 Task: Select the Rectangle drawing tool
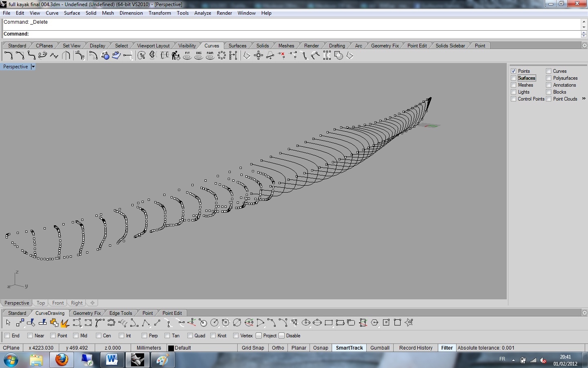(x=329, y=323)
